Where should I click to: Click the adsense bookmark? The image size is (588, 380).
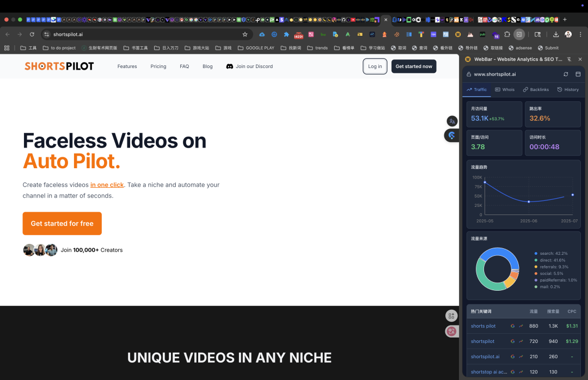[520, 48]
